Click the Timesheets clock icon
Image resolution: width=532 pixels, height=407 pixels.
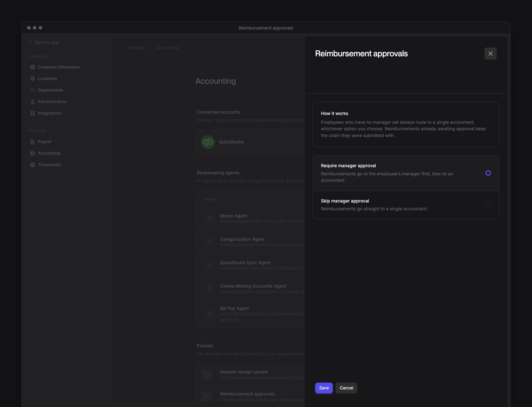tap(32, 165)
